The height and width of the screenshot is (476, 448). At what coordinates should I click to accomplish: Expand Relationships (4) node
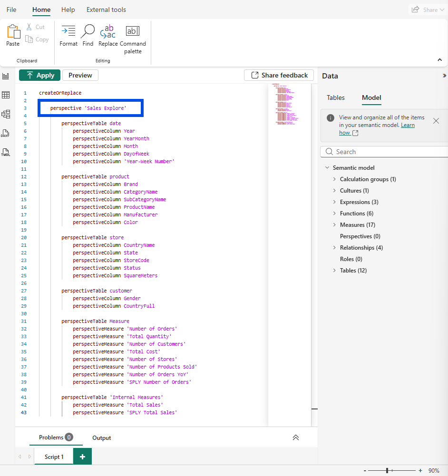click(334, 247)
